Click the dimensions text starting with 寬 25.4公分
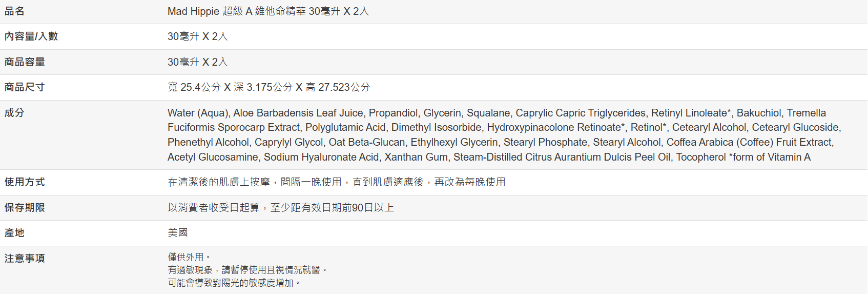This screenshot has height=294, width=868. (268, 87)
